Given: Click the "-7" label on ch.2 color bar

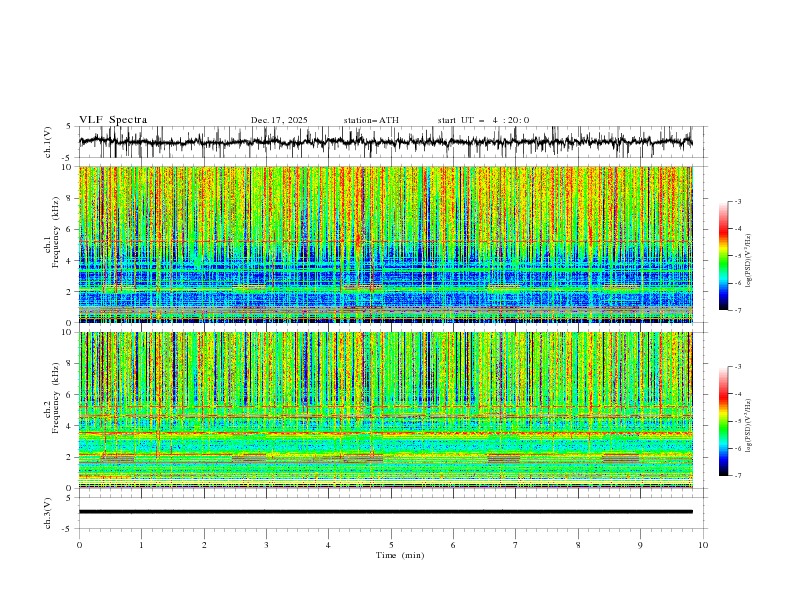Looking at the screenshot, I should click(x=738, y=475).
